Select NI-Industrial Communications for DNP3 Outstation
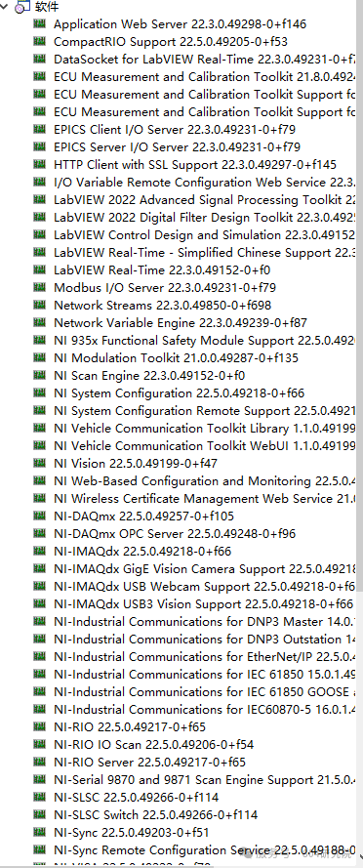 point(205,639)
